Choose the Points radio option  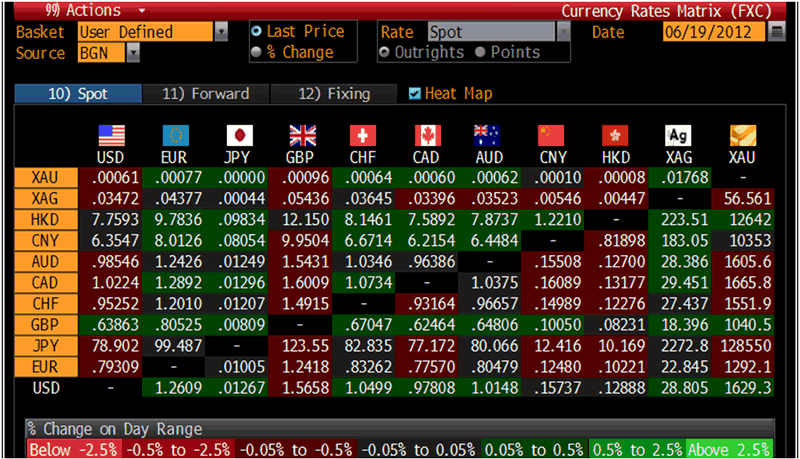(x=480, y=52)
